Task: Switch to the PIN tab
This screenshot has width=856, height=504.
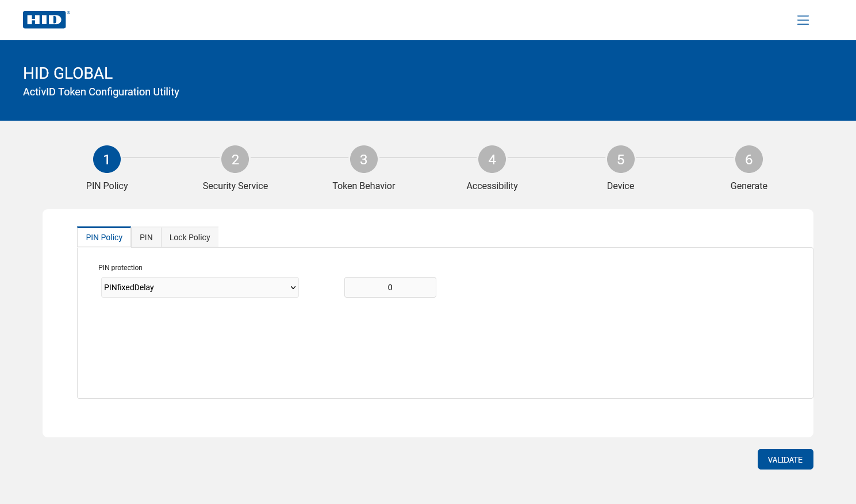Action: coord(146,237)
